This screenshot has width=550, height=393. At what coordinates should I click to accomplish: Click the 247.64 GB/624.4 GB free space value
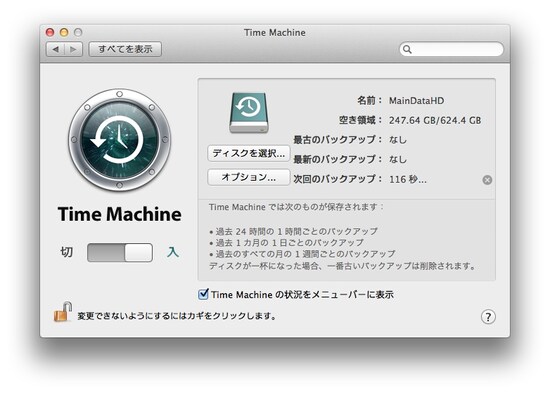pyautogui.click(x=435, y=120)
